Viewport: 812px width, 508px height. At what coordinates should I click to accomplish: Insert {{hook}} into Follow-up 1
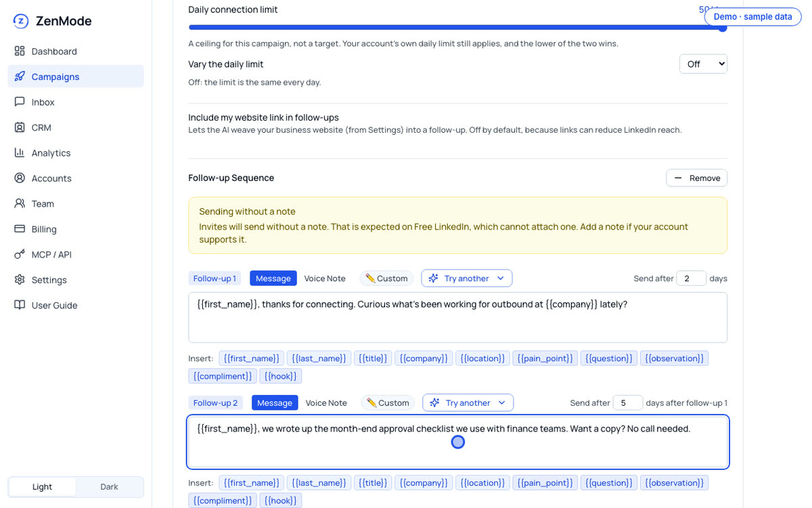point(281,376)
